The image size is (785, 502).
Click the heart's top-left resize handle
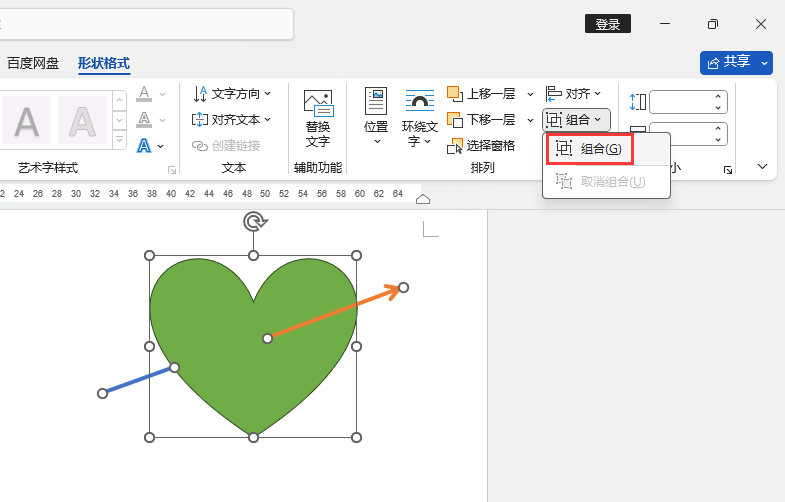[149, 256]
